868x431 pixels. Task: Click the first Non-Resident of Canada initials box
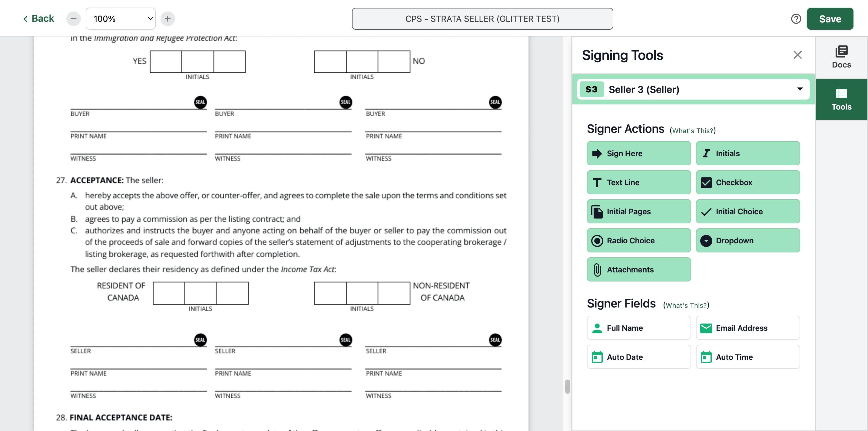(x=330, y=293)
